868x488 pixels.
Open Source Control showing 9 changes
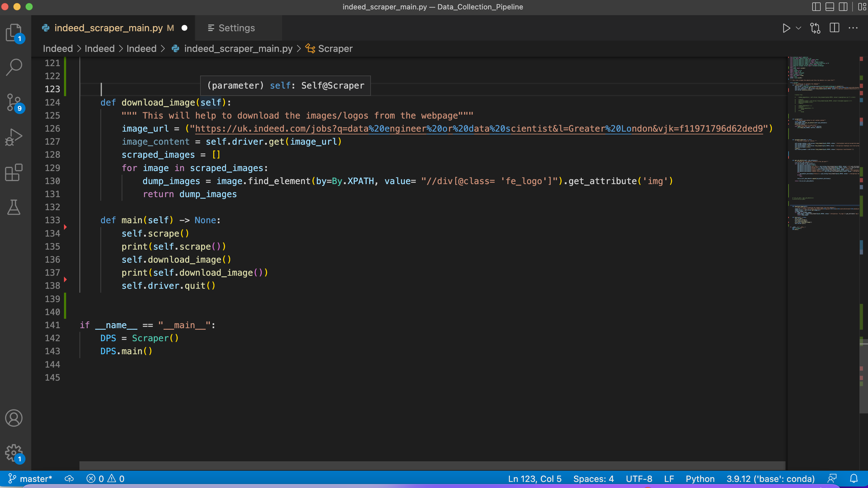coord(14,103)
